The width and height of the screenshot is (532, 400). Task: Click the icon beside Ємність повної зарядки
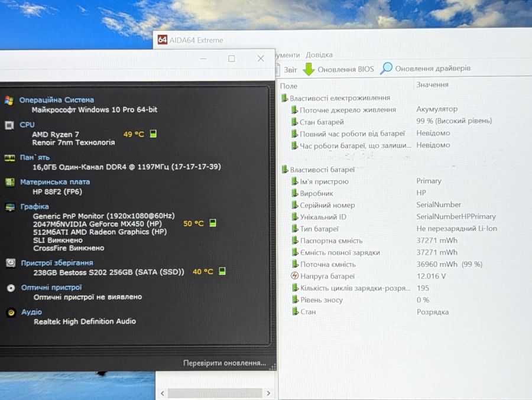tap(294, 252)
